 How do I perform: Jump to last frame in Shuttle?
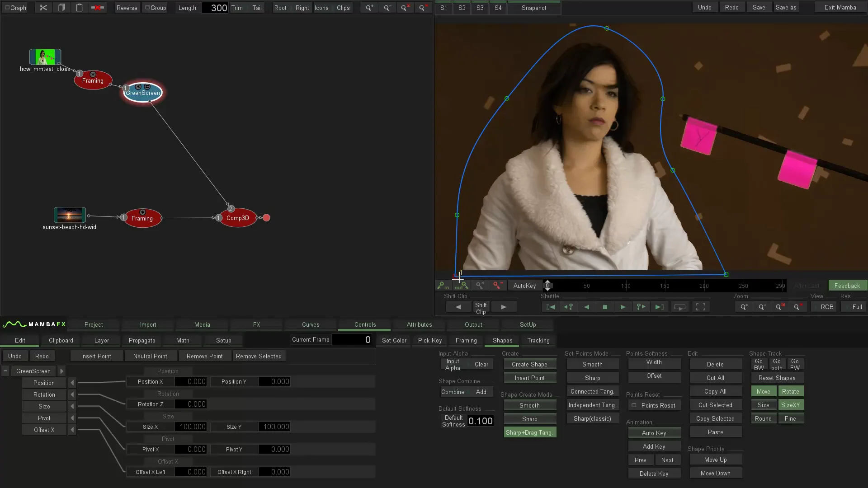click(659, 307)
